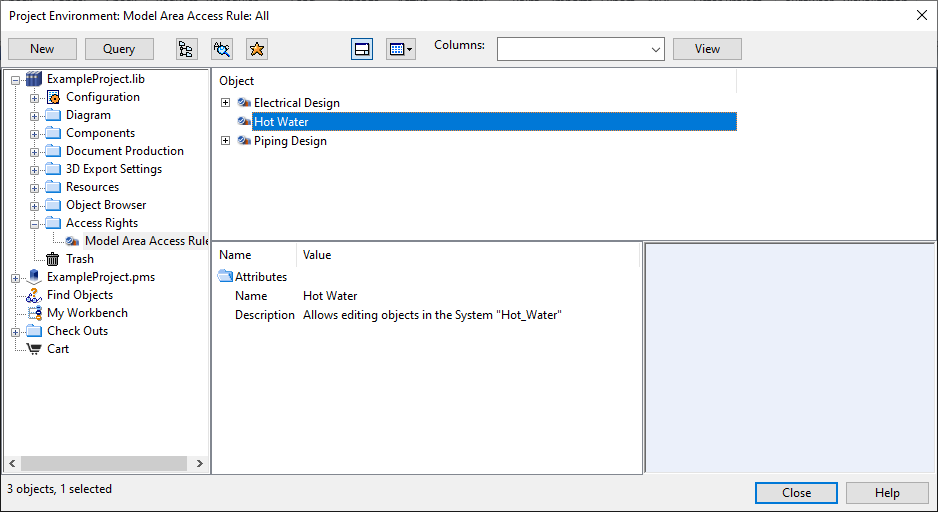
Task: Select the Find Objects icon
Action: click(34, 295)
